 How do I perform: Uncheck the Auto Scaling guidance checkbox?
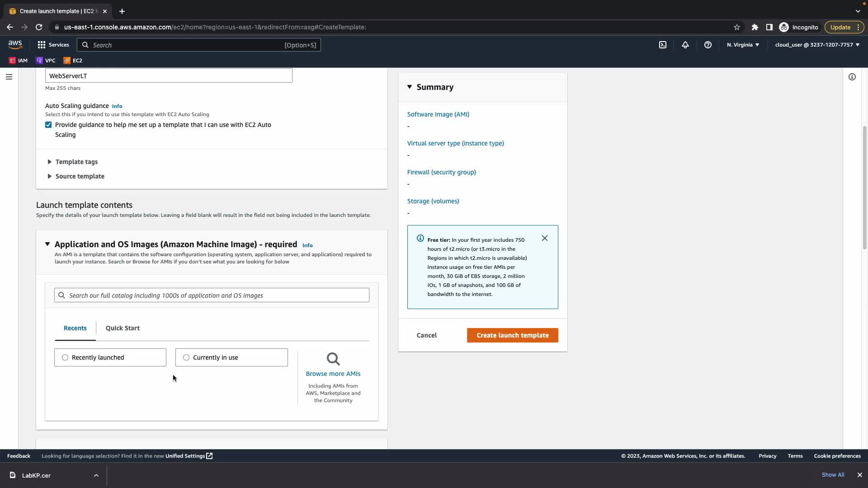point(48,125)
